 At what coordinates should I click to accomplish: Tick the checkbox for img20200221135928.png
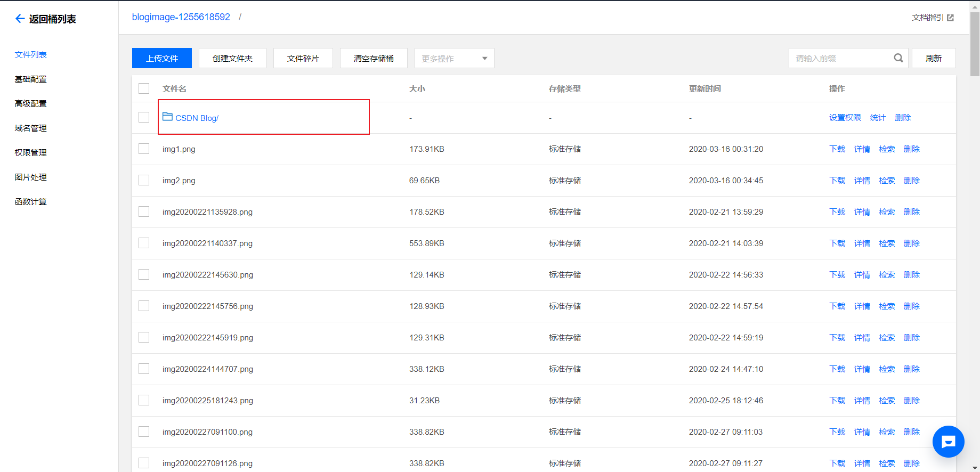coord(144,211)
